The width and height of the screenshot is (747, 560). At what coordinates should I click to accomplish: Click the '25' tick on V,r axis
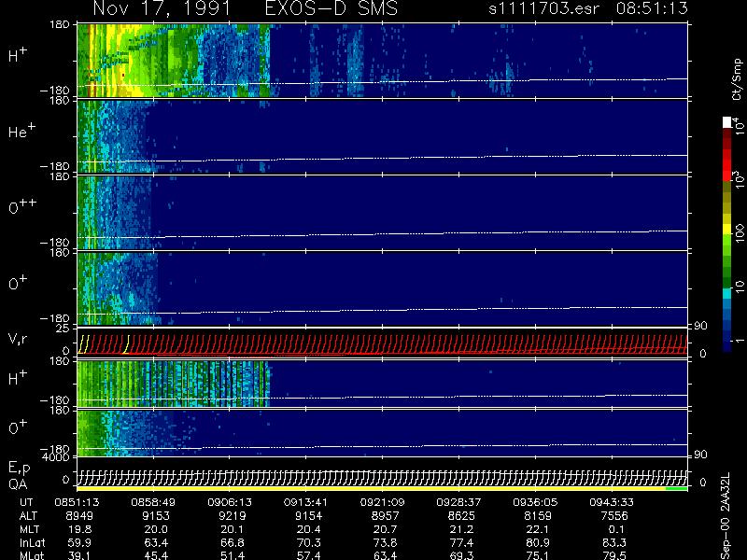pos(63,329)
